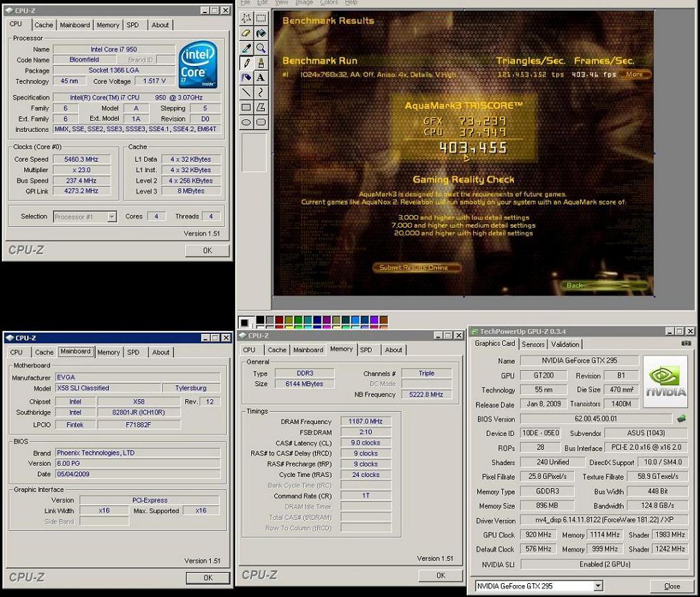The image size is (700, 597).
Task: Choose the Polygon shape tool
Action: coord(261,107)
